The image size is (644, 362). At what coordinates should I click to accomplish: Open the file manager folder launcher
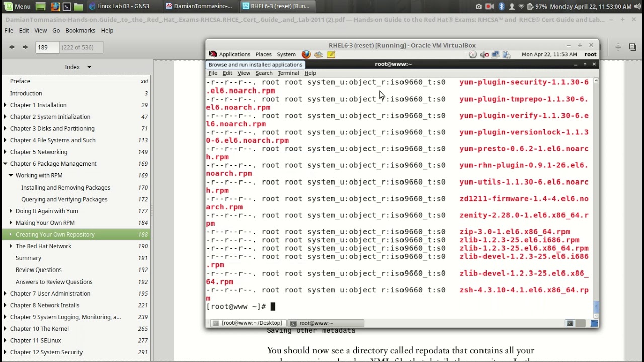(x=78, y=6)
